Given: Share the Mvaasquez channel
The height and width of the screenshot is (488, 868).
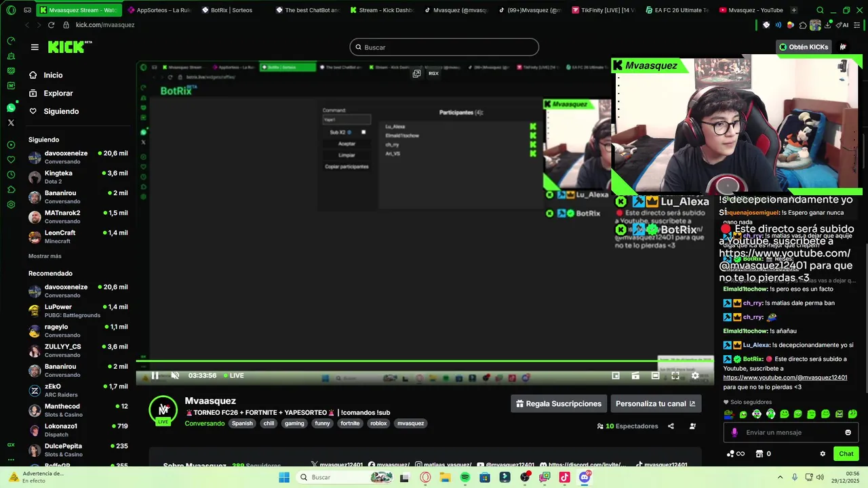Looking at the screenshot, I should point(671,426).
